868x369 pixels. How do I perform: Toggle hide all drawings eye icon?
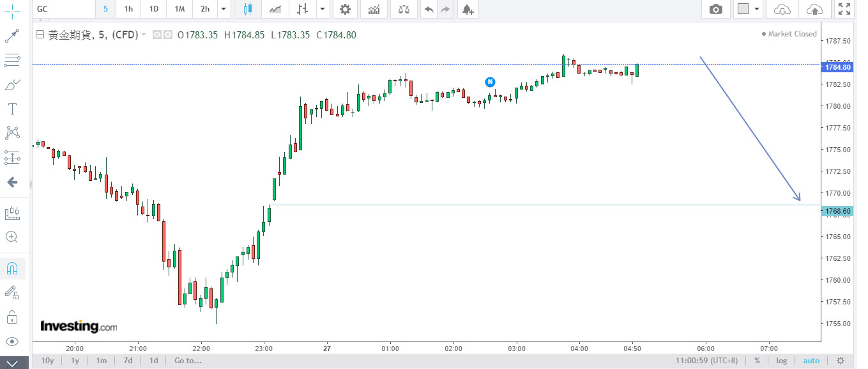(11, 341)
